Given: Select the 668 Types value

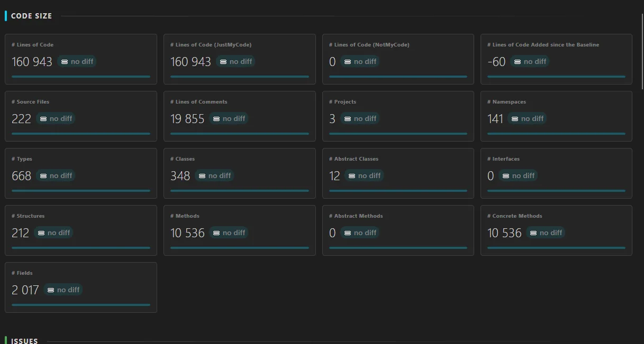Looking at the screenshot, I should 22,176.
